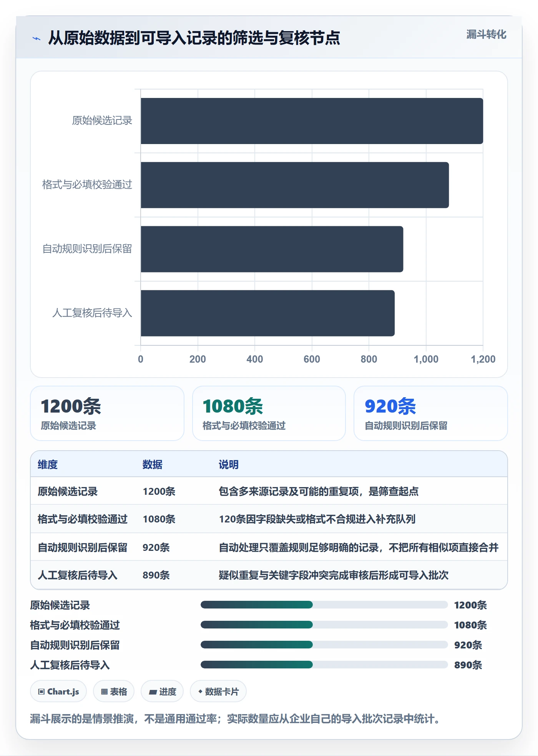Click the 920条 cell in the table
538x756 pixels.
pyautogui.click(x=156, y=547)
